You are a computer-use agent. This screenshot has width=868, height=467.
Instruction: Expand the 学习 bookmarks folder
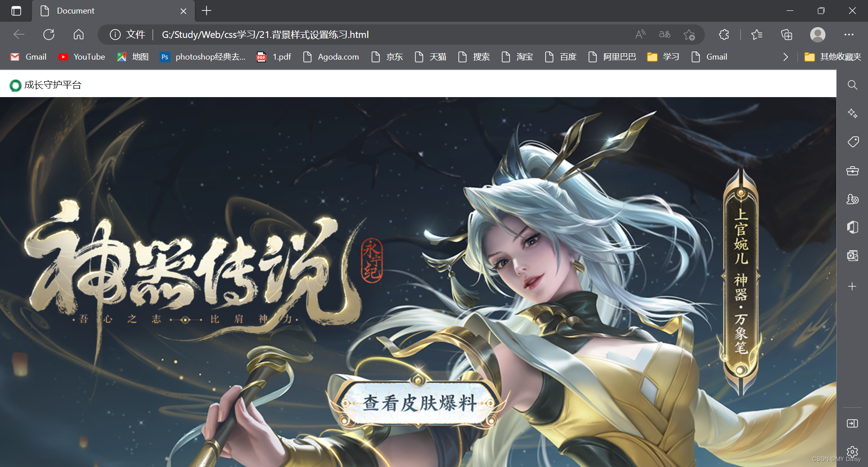pos(663,57)
